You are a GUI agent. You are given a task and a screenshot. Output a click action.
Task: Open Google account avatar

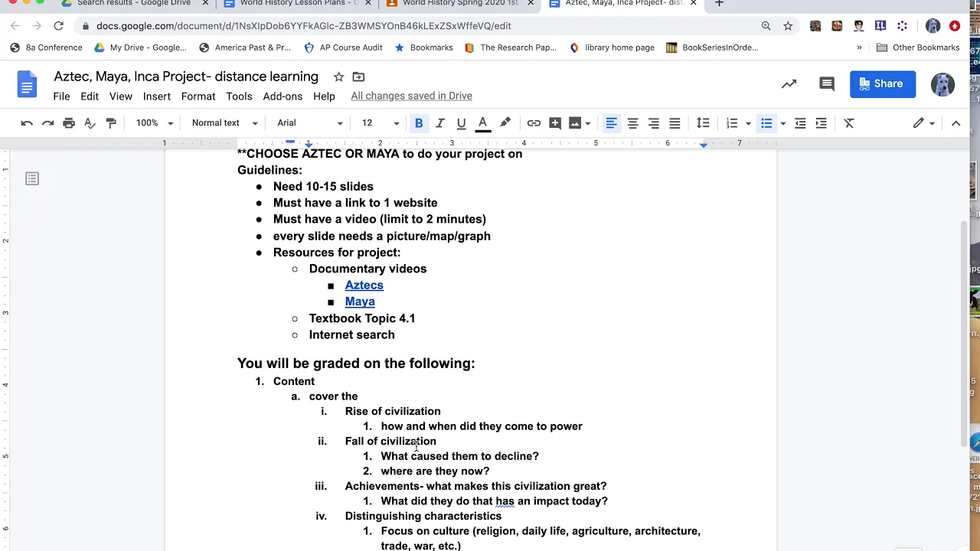[942, 83]
